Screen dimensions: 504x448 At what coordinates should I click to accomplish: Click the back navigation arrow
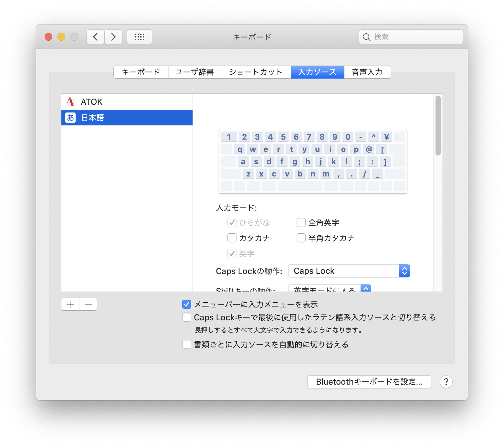tap(95, 37)
